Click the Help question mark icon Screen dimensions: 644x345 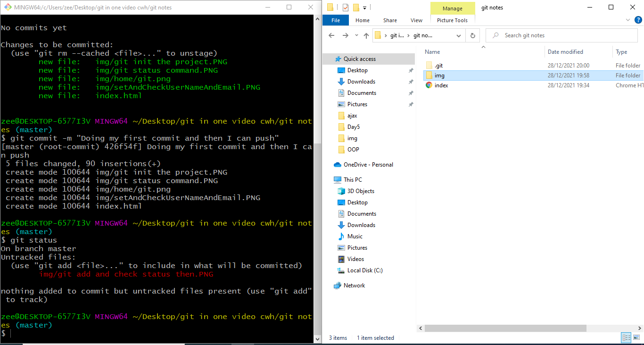(637, 20)
